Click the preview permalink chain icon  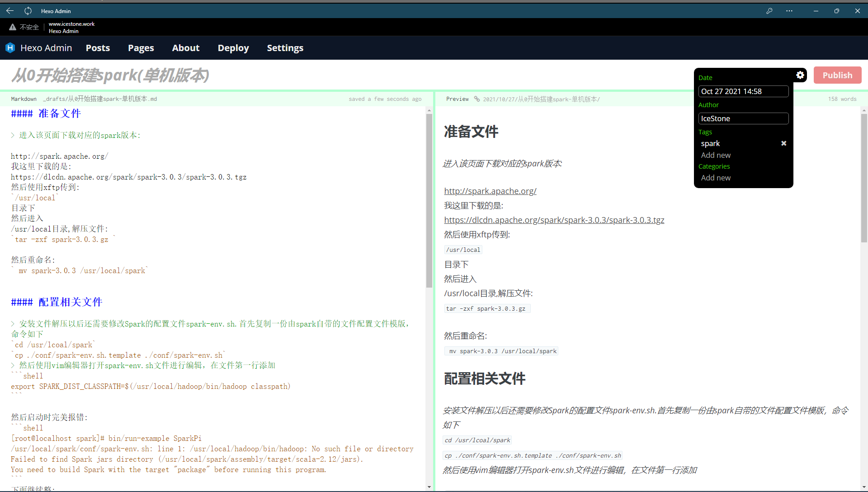[477, 99]
